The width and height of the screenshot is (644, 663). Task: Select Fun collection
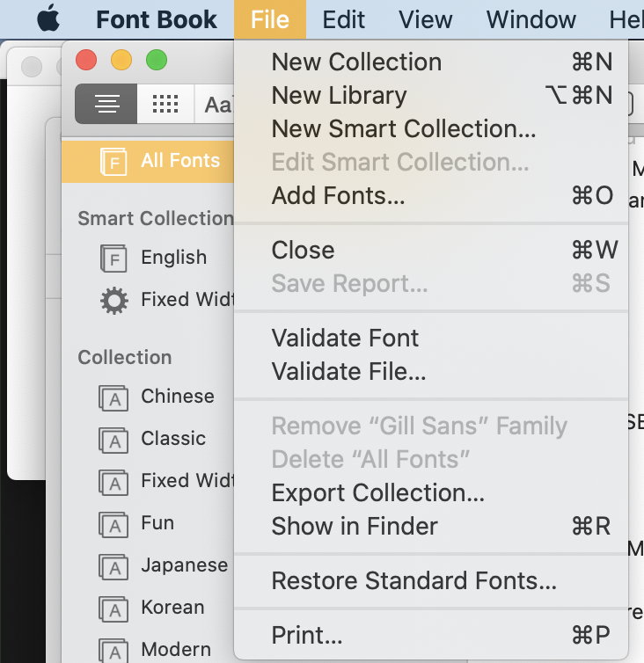[x=148, y=523]
